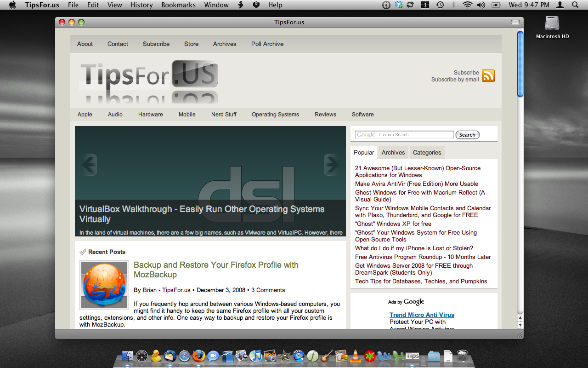Open the blue folder stack in Dock
This screenshot has height=368, width=588.
(x=434, y=356)
